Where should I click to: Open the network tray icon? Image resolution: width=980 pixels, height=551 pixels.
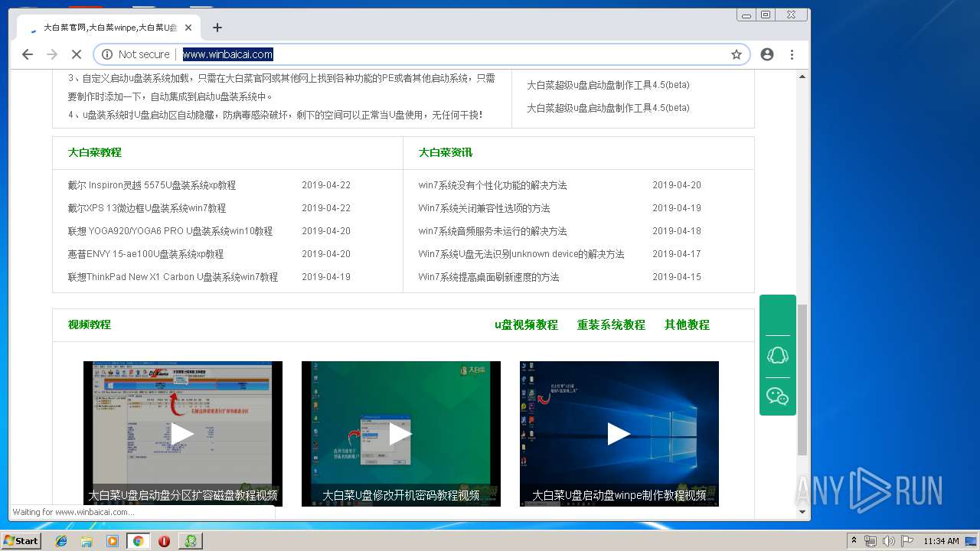click(871, 541)
